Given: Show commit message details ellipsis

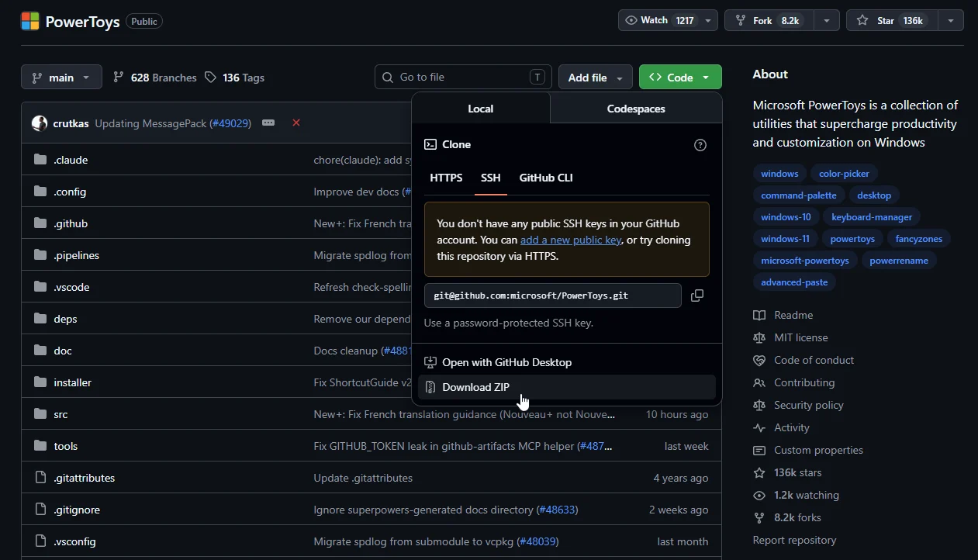Looking at the screenshot, I should coord(268,123).
